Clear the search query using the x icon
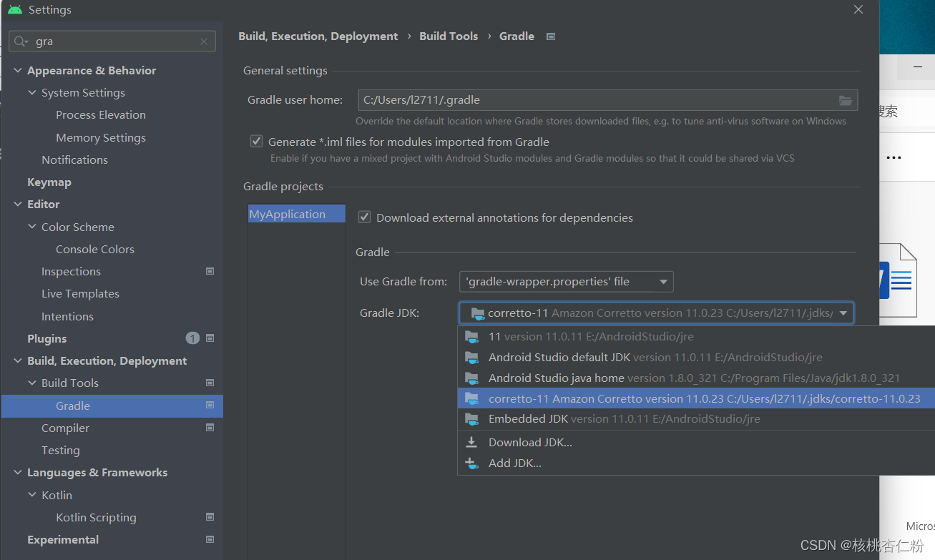This screenshot has width=935, height=560. pos(203,41)
